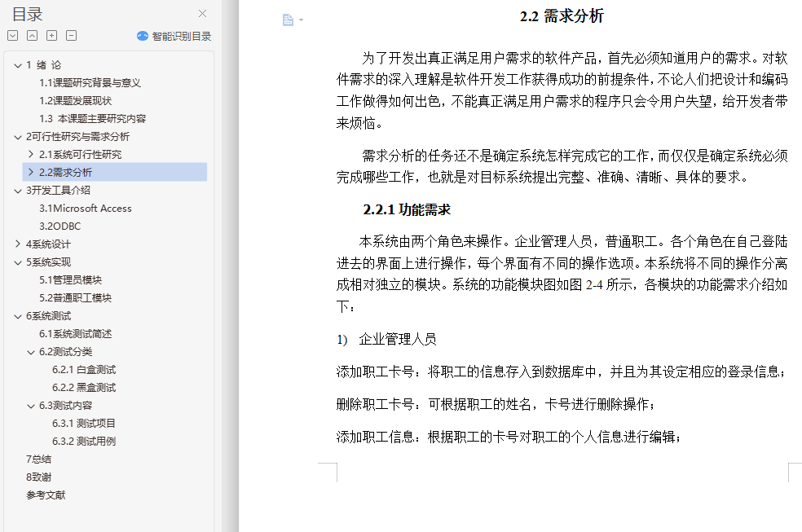Go to 3开发工具介绍 heading
The height and width of the screenshot is (532, 802).
pyautogui.click(x=59, y=190)
